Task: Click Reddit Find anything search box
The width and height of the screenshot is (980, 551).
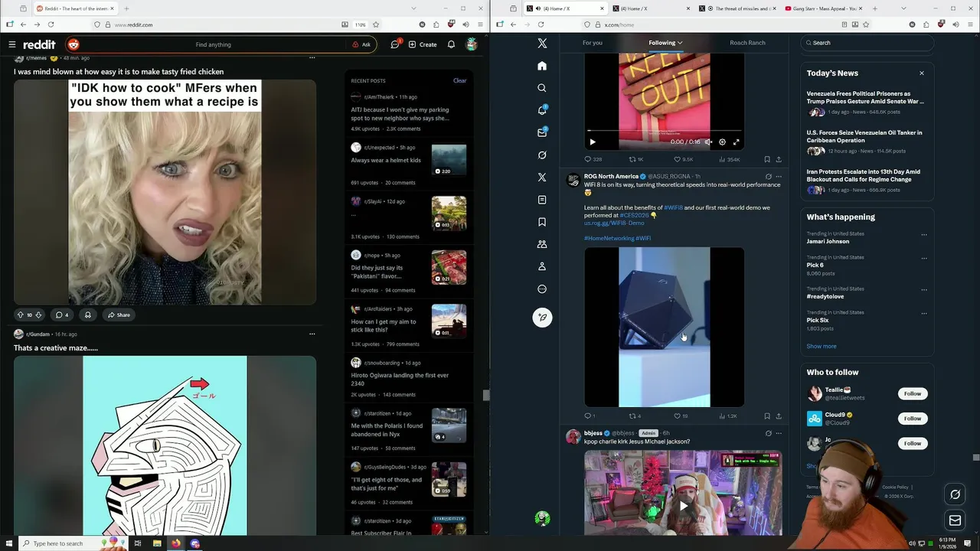Action: [213, 44]
